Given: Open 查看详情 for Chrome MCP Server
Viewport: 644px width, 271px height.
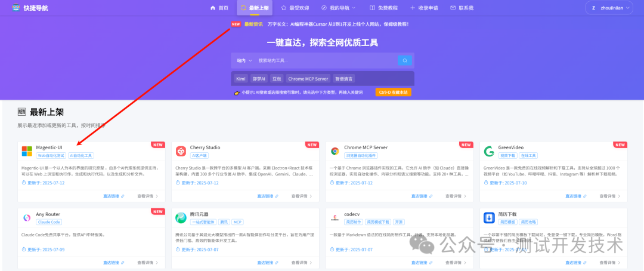Looking at the screenshot, I should pos(456,196).
